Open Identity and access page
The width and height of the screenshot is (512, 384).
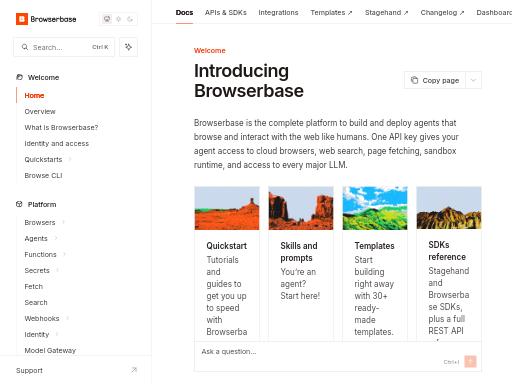(x=57, y=144)
